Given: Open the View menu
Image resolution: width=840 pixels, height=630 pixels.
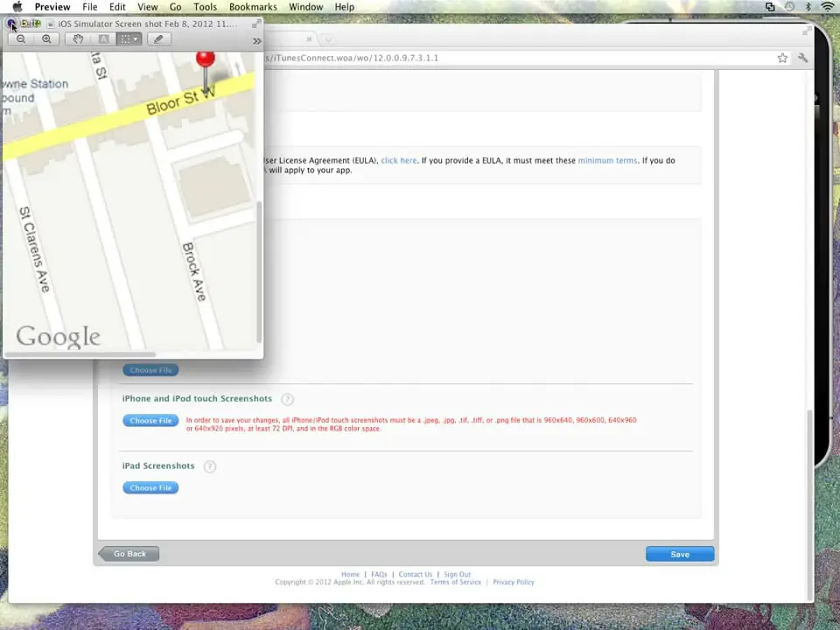Looking at the screenshot, I should [x=147, y=7].
